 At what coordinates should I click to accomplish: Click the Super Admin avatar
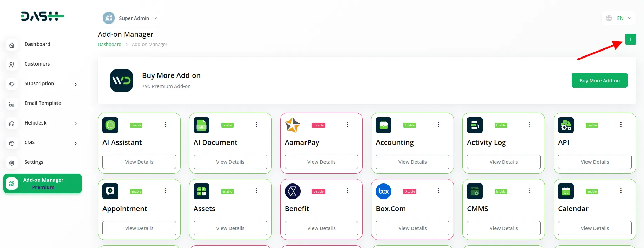109,18
